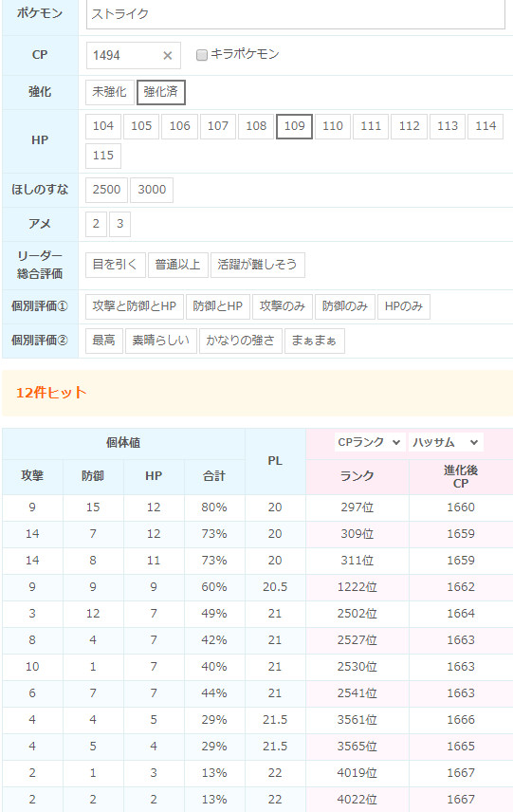
Task: Click the 1660 evolved CP cell
Action: [461, 508]
